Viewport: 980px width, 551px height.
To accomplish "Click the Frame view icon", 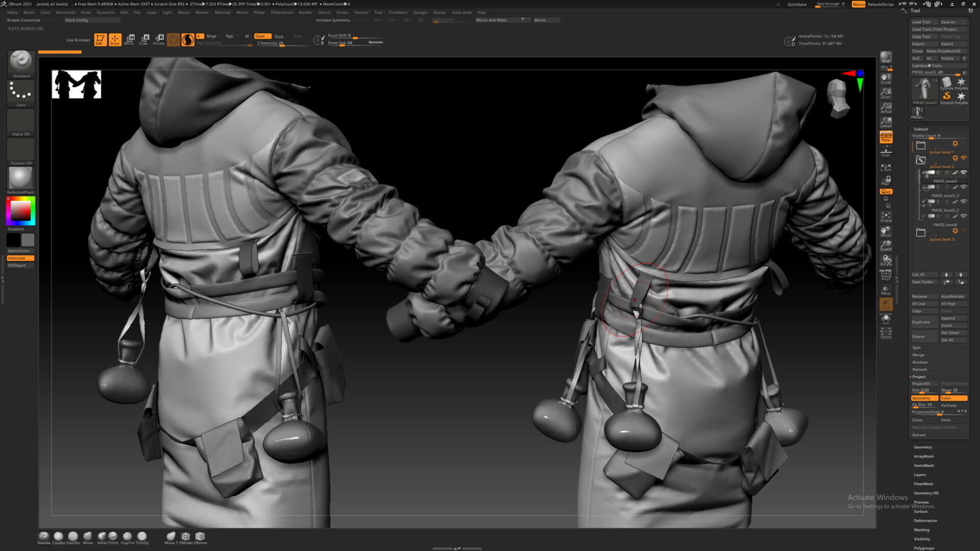I will pos(886,217).
